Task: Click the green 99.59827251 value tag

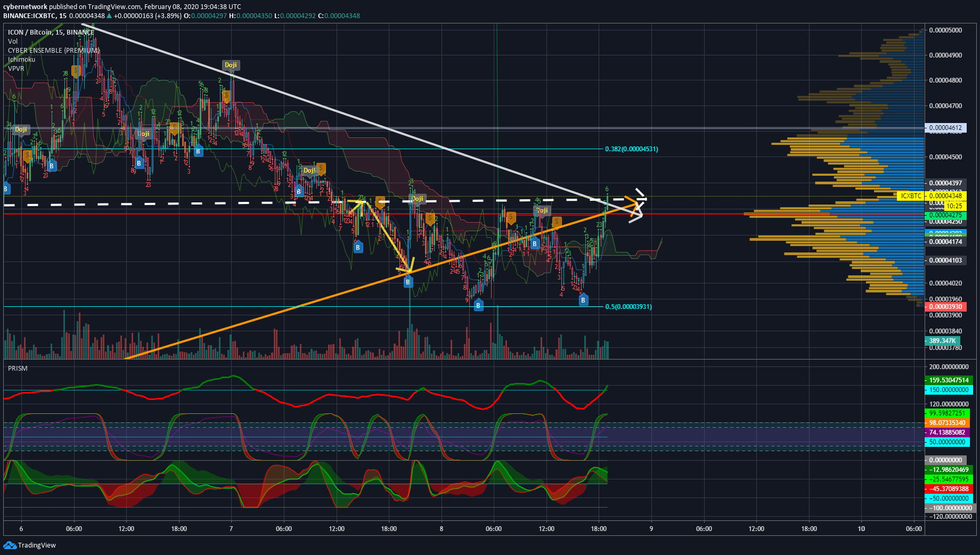Action: tap(947, 413)
